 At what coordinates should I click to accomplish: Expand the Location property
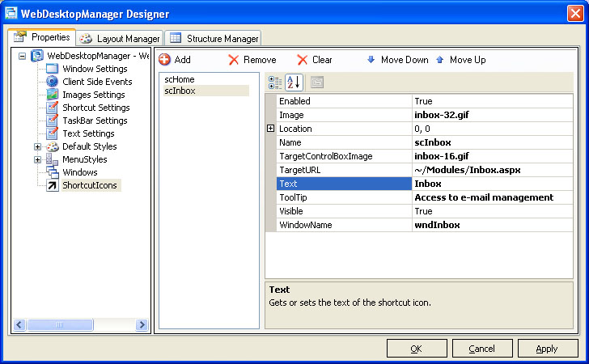[x=270, y=129]
